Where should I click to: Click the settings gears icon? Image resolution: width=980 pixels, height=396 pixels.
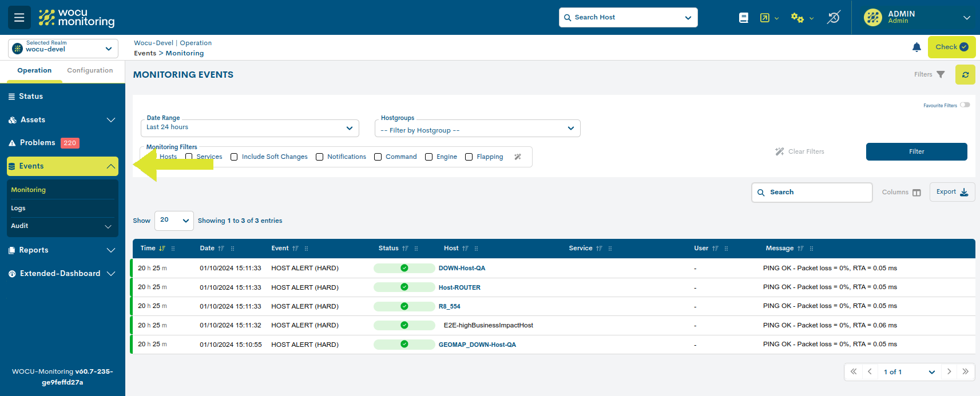(x=797, y=18)
